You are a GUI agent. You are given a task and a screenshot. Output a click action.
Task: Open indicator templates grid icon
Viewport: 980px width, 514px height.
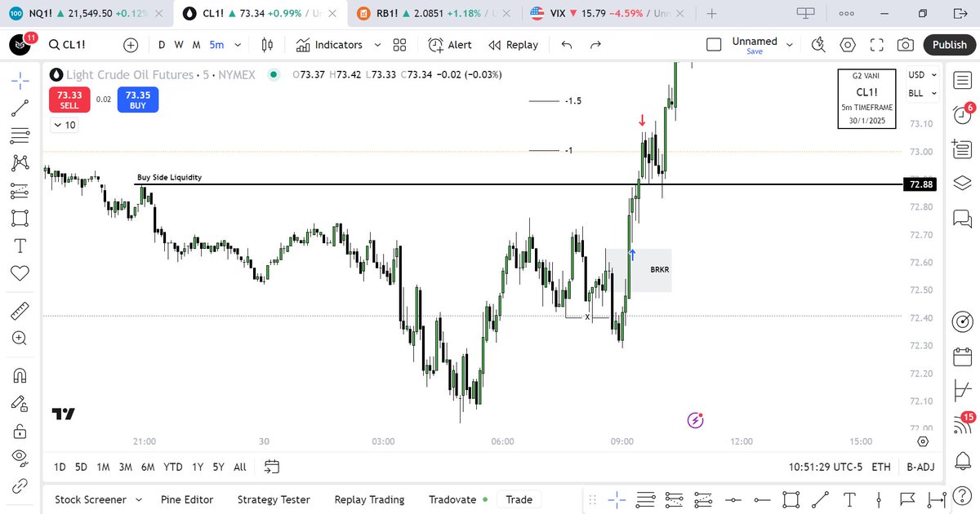[x=399, y=45]
